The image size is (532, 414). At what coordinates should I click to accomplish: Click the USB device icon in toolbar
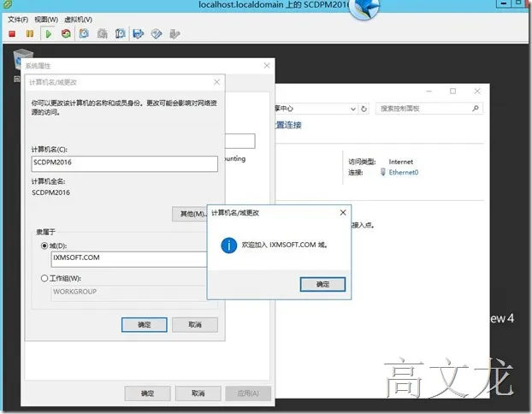point(174,33)
